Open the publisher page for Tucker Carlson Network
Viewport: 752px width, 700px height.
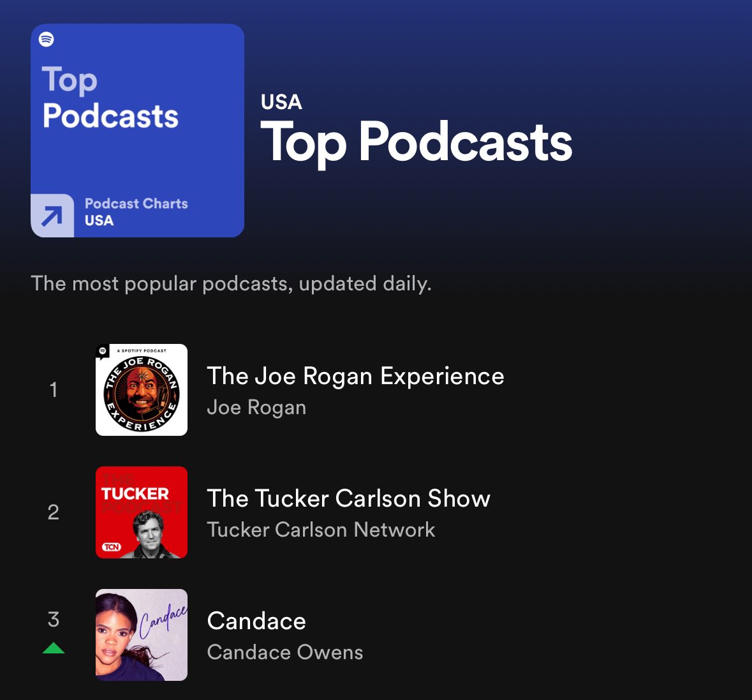(x=321, y=530)
